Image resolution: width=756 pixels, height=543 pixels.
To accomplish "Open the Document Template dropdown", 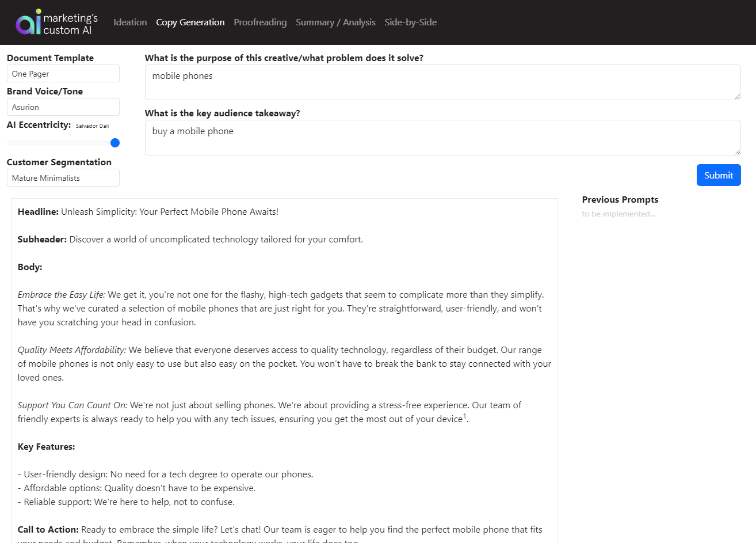I will pos(63,74).
